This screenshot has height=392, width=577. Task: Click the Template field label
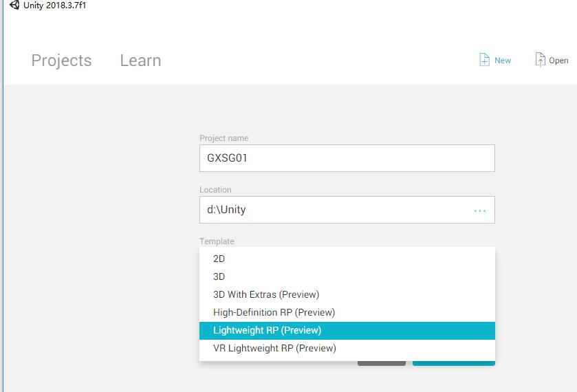(217, 241)
